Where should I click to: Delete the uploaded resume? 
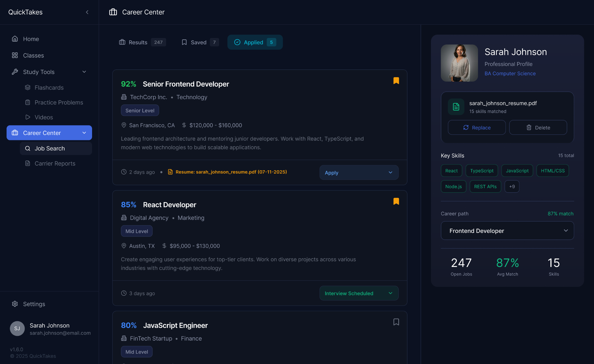click(x=538, y=128)
